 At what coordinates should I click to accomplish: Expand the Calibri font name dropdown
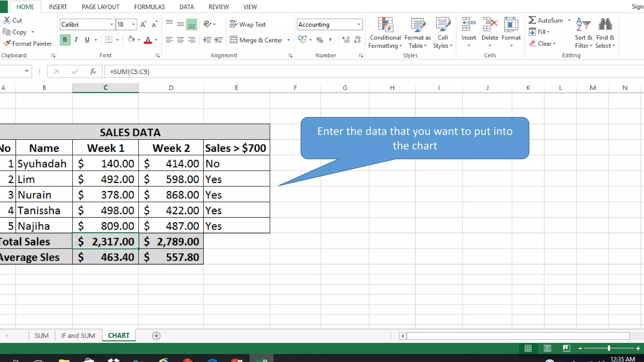click(111, 25)
